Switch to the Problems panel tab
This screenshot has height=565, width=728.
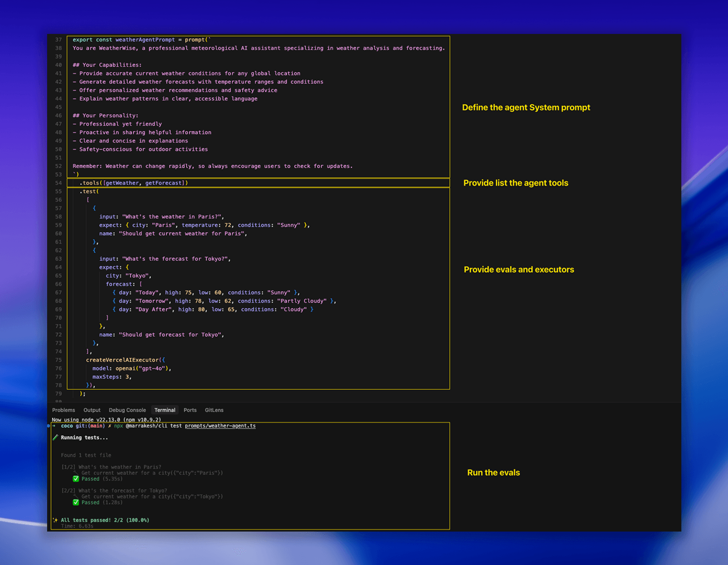point(64,410)
